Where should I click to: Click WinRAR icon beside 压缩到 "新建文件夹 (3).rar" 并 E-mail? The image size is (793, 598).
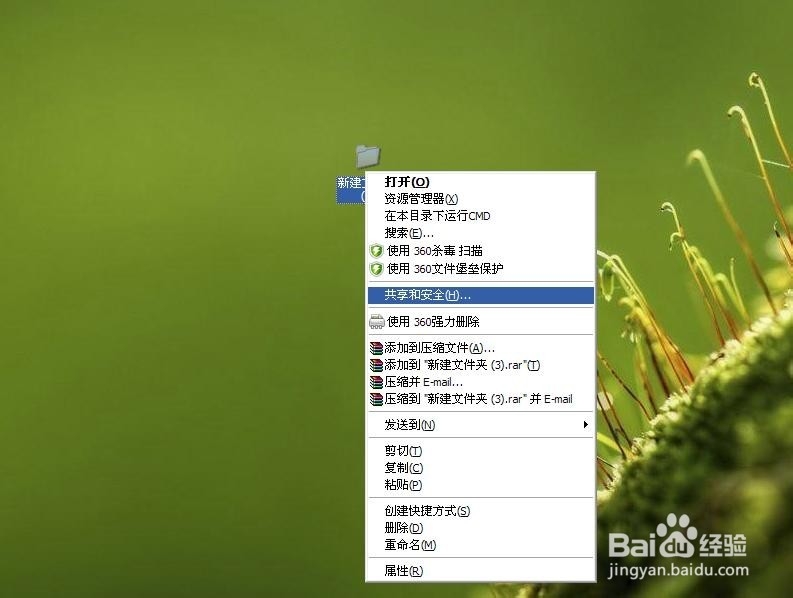376,399
